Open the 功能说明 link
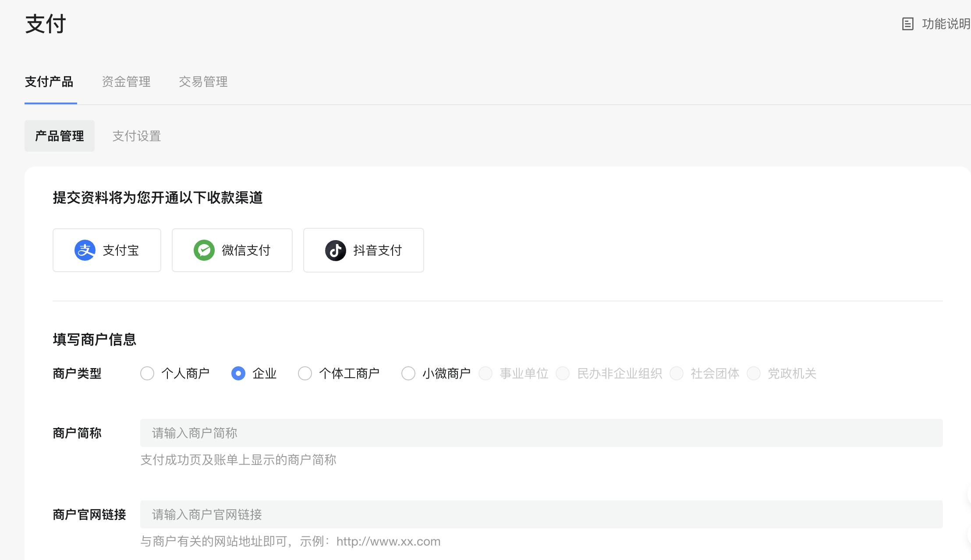 [946, 24]
